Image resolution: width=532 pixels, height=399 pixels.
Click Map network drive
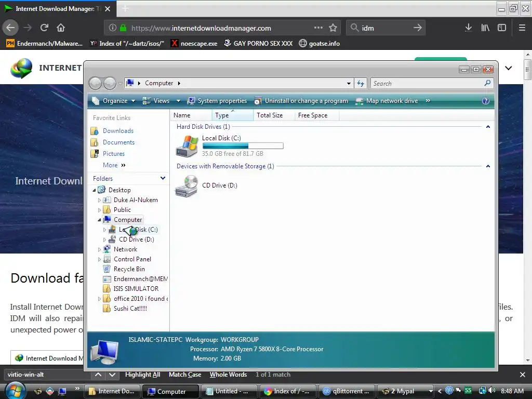(387, 101)
